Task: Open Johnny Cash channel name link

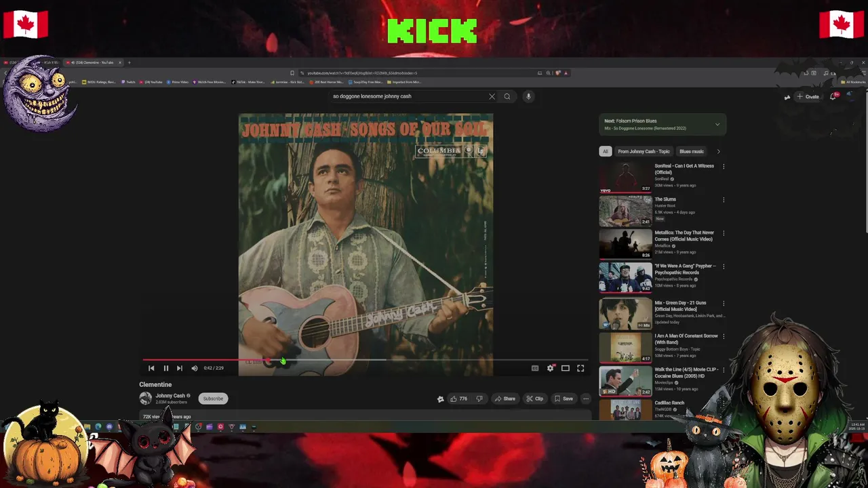Action: tap(170, 396)
